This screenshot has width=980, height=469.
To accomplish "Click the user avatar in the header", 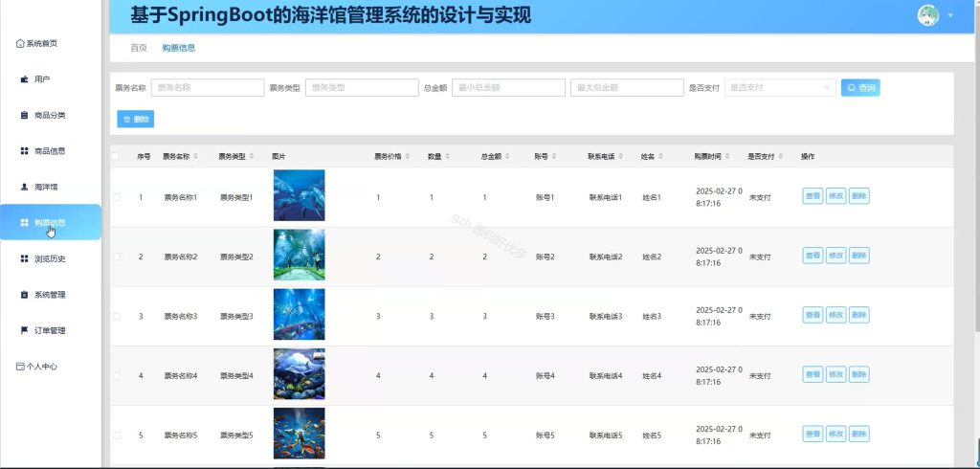I will point(928,15).
